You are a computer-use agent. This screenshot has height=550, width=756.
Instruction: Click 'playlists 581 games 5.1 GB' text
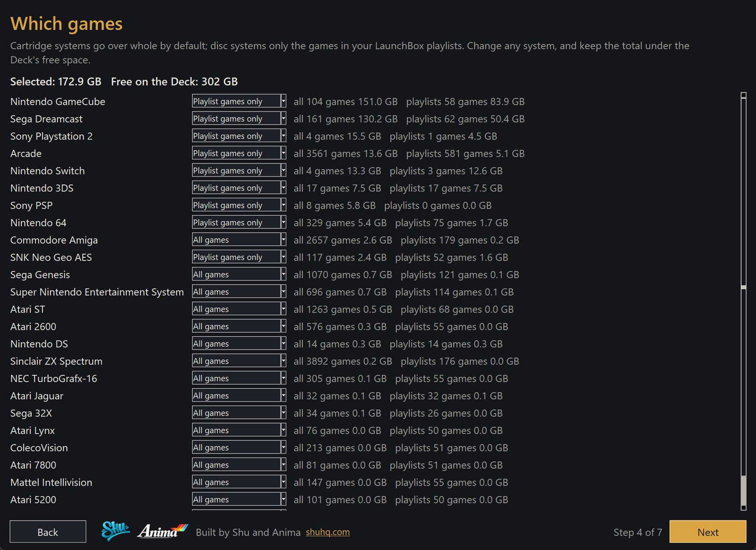[x=465, y=154]
